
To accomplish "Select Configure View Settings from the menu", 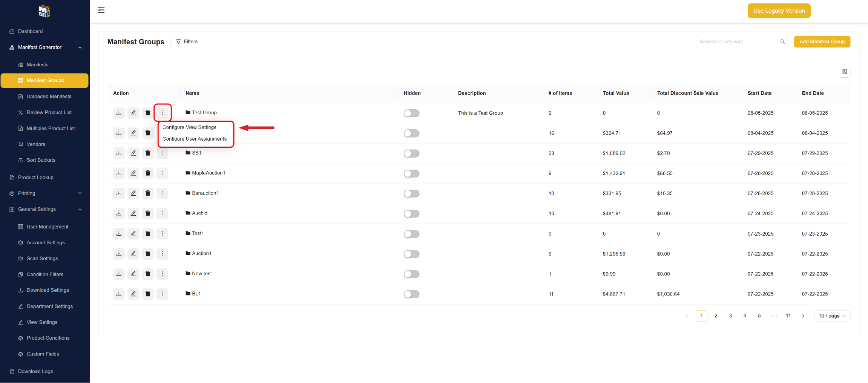I will coord(189,127).
